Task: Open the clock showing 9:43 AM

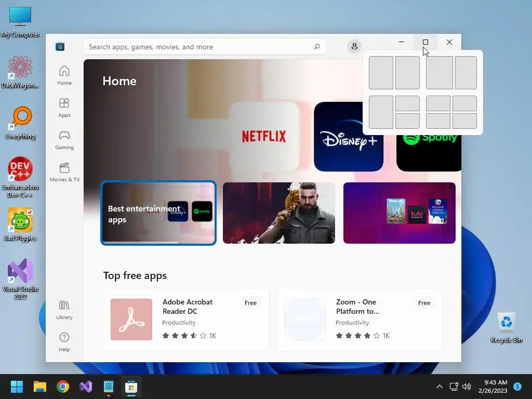Action: coord(493,387)
